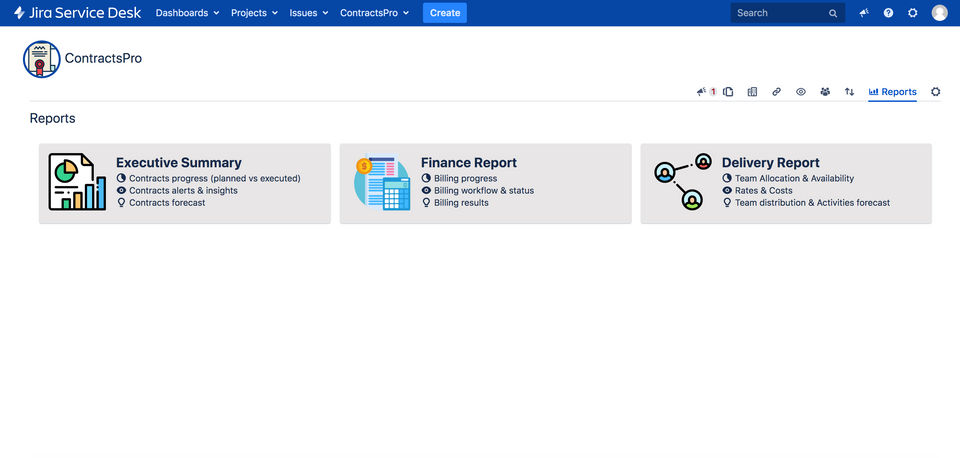Open the Delivery Report card
The height and width of the screenshot is (458, 960).
pos(786,184)
